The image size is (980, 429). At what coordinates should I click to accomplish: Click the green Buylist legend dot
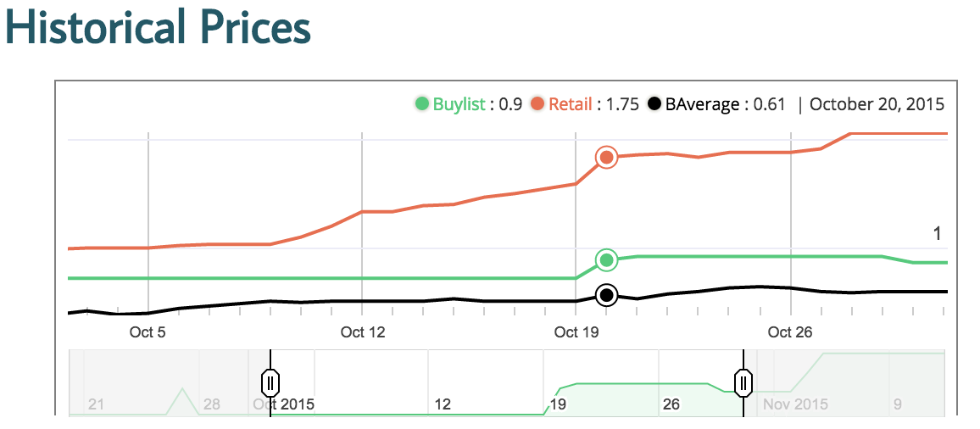(x=422, y=104)
